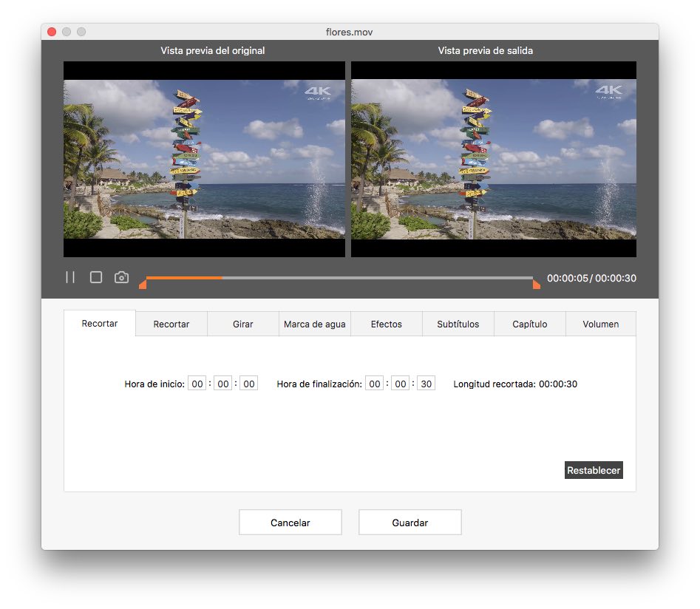The image size is (700, 609).
Task: Click the playback progress bar
Action: [x=340, y=279]
